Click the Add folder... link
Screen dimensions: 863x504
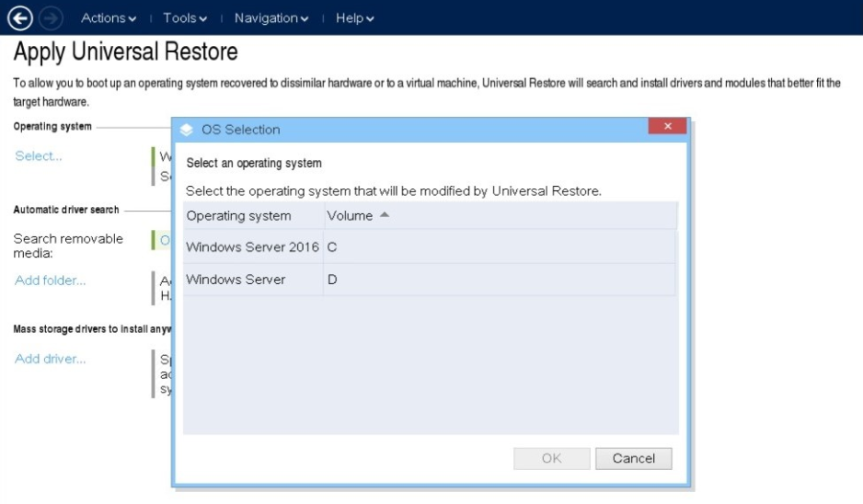50,281
